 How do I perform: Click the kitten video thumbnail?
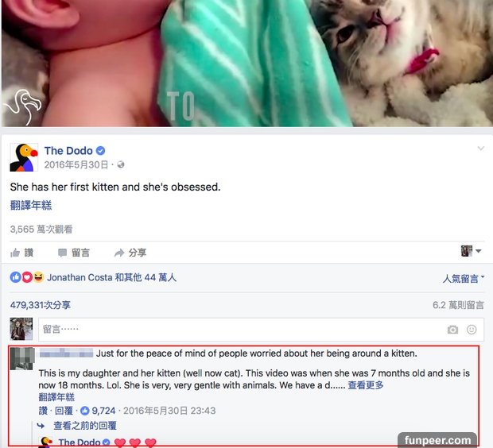tap(246, 64)
